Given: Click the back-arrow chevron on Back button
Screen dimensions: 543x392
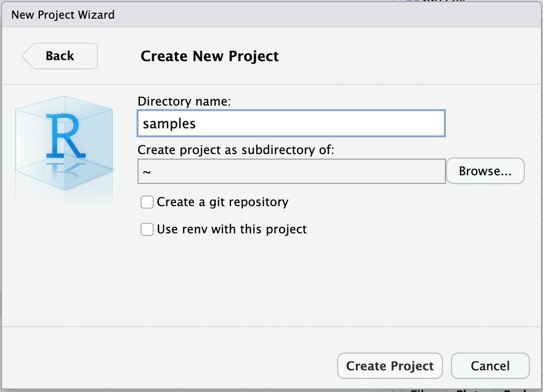Looking at the screenshot, I should [x=27, y=56].
